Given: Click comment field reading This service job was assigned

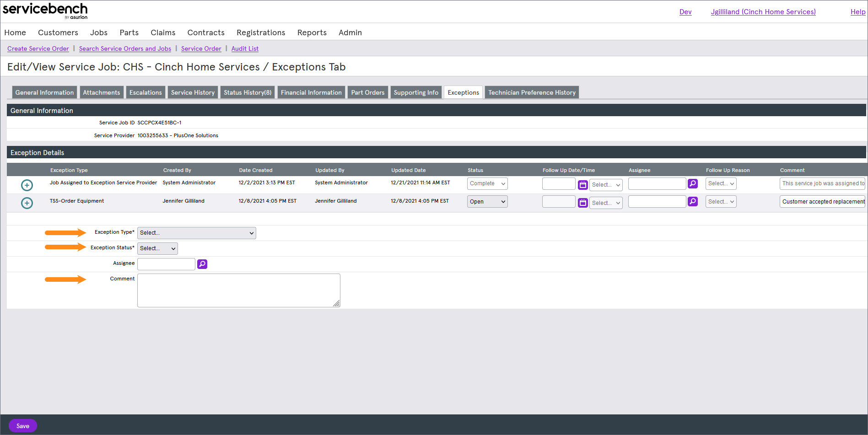Looking at the screenshot, I should coord(822,183).
